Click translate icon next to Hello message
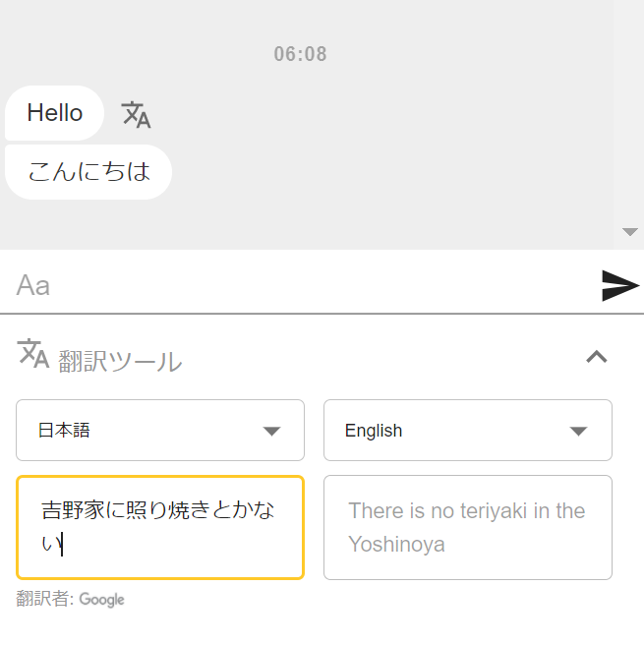This screenshot has height=645, width=644. click(136, 114)
